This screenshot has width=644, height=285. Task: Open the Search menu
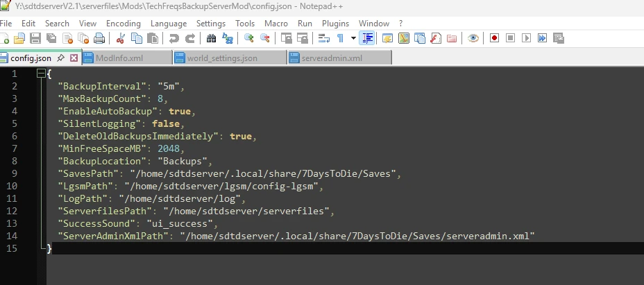(x=57, y=24)
